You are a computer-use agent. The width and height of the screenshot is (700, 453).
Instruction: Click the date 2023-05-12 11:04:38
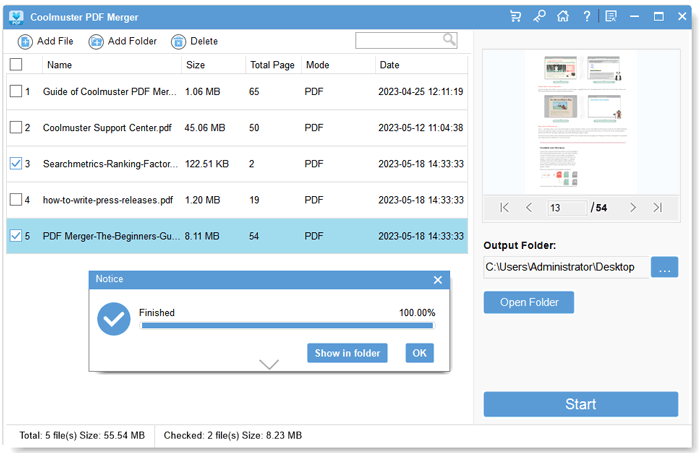[x=421, y=128]
